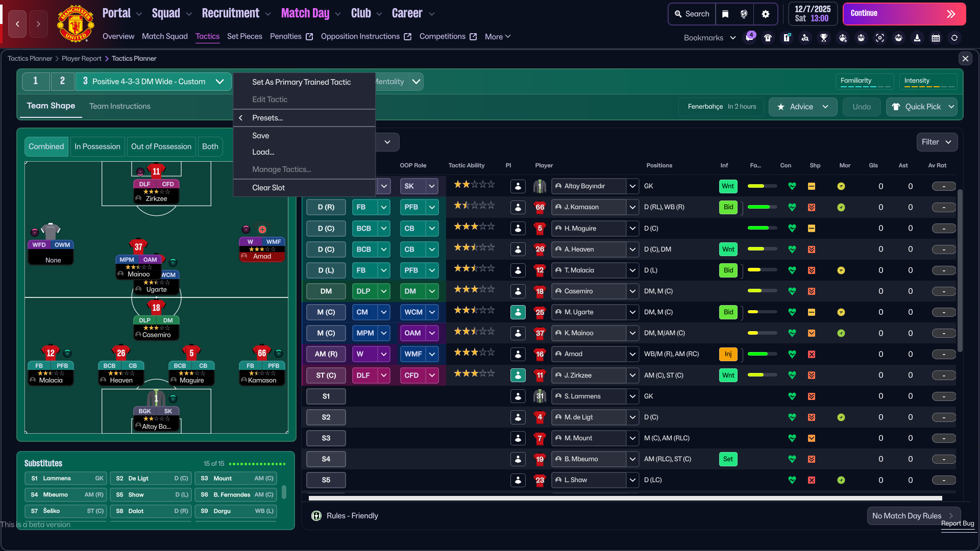The image size is (980, 551).
Task: Click the squad shirt bookmark icon
Action: click(768, 38)
